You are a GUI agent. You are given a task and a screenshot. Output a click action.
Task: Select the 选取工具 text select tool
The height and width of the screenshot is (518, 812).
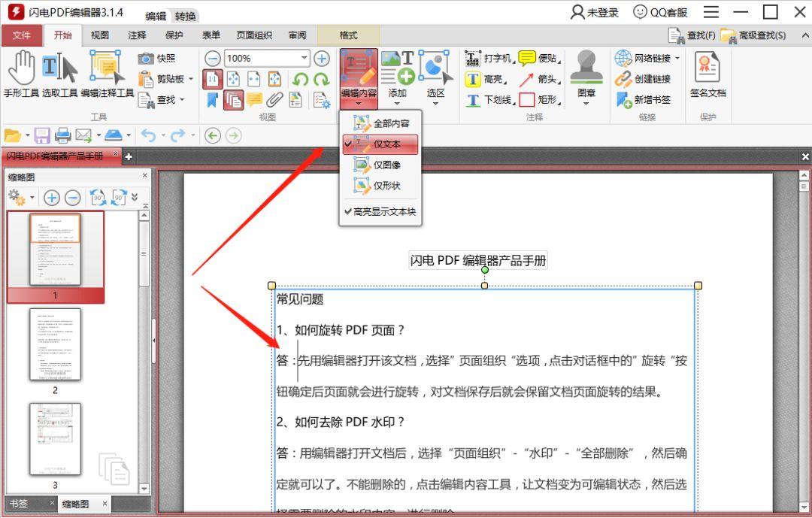(x=59, y=74)
